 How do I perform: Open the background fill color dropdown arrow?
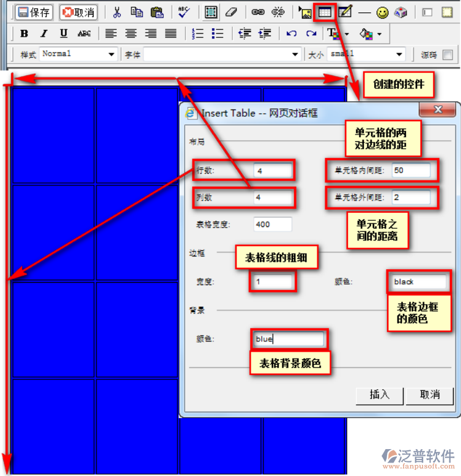tap(380, 34)
